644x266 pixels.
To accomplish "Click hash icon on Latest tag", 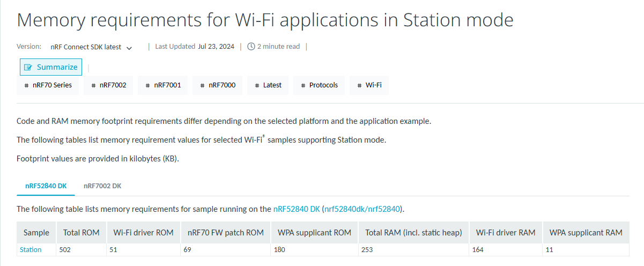I will pyautogui.click(x=257, y=85).
